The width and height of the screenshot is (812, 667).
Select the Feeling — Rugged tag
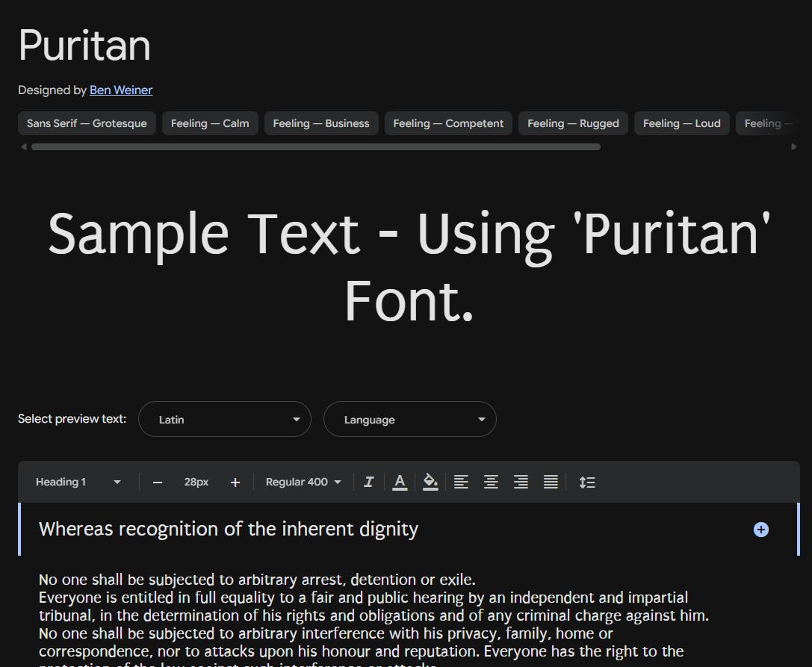pyautogui.click(x=573, y=123)
